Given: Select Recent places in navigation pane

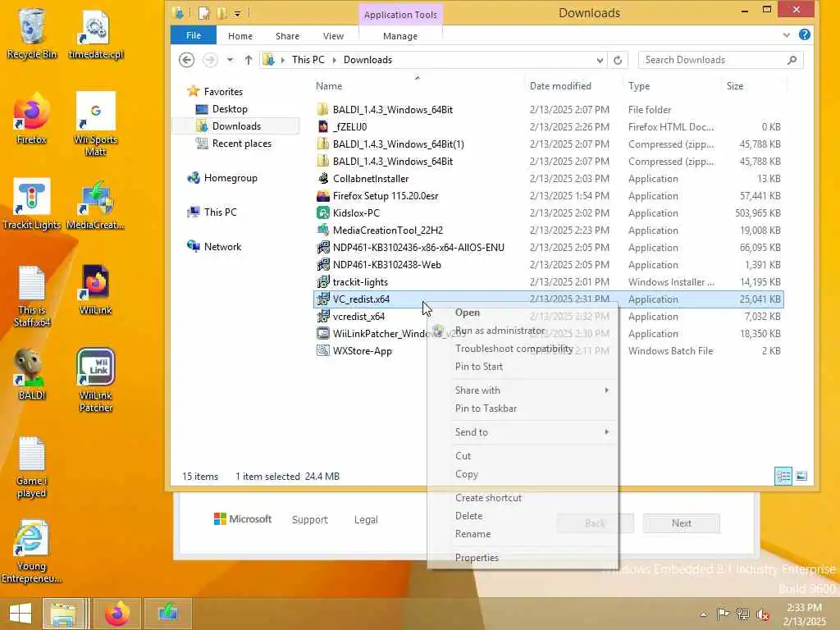Looking at the screenshot, I should pos(242,143).
